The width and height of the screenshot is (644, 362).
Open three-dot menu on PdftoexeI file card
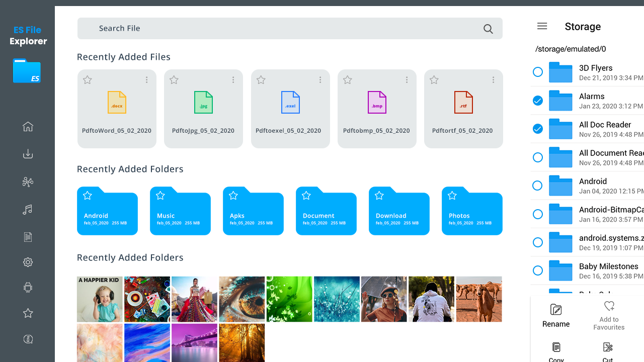[x=320, y=80]
